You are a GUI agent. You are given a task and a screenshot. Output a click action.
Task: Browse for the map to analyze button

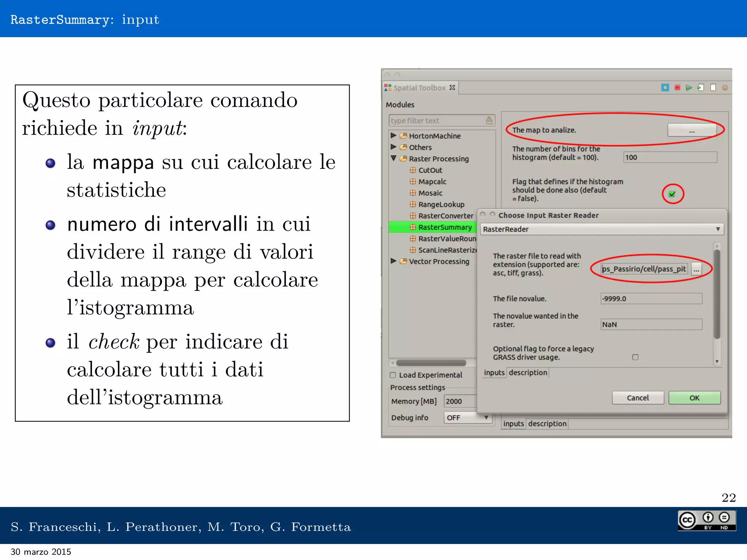(x=692, y=130)
